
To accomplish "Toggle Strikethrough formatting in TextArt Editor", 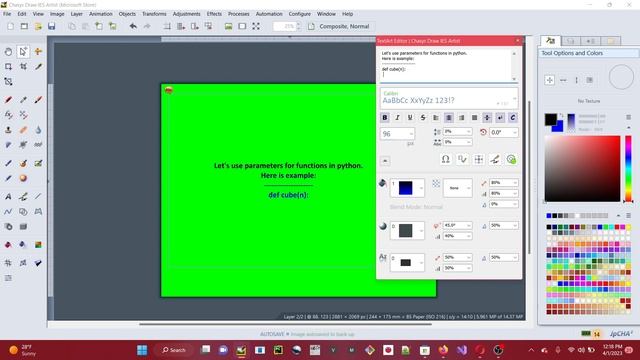I will click(x=423, y=118).
